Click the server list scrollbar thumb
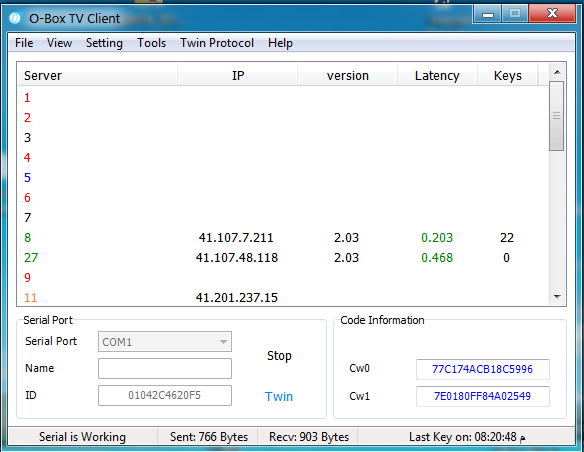 (x=557, y=116)
